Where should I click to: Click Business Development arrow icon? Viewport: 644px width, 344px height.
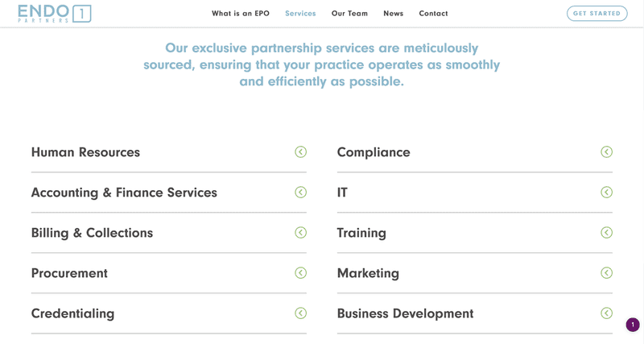click(607, 313)
